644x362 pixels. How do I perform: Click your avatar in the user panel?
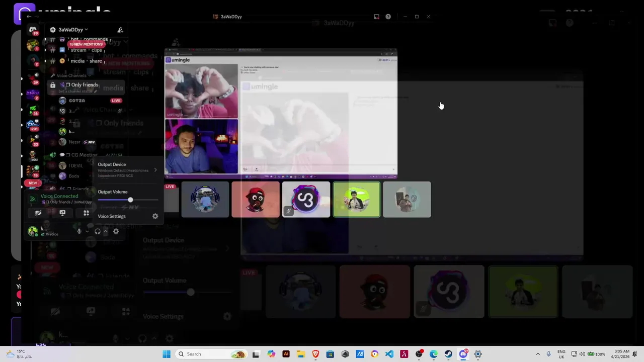click(33, 231)
